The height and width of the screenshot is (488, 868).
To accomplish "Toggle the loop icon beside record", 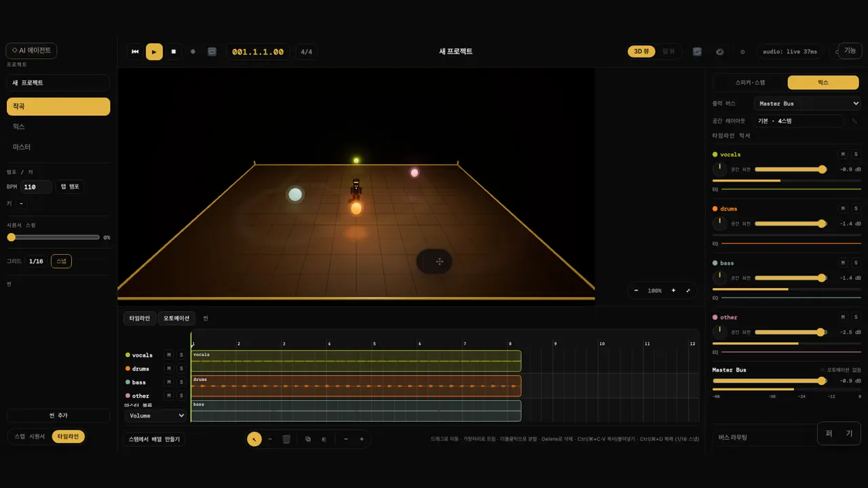I will point(212,52).
